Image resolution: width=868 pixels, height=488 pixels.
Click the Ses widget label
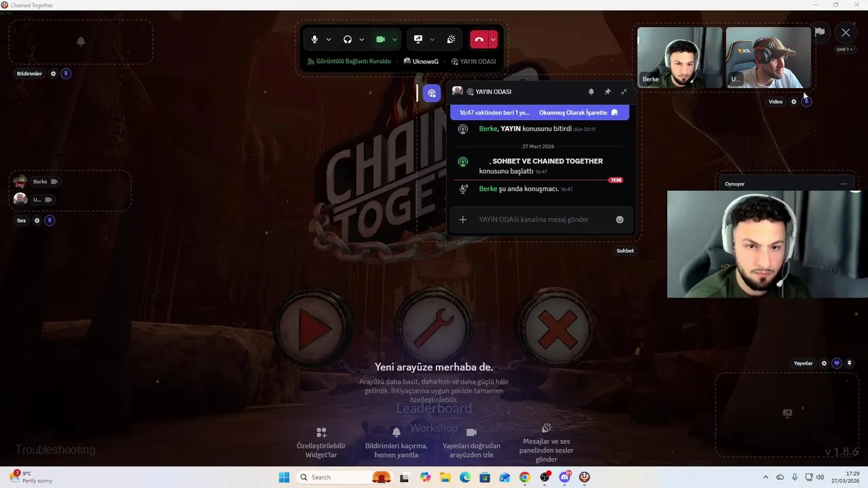(22, 220)
